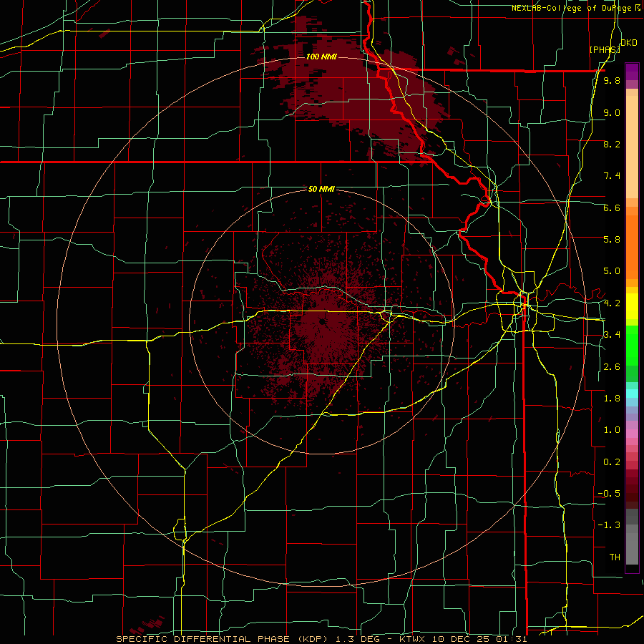Image resolution: width=644 pixels, height=644 pixels.
Task: Select the 2.6 value on the color scale
Action: pos(612,367)
